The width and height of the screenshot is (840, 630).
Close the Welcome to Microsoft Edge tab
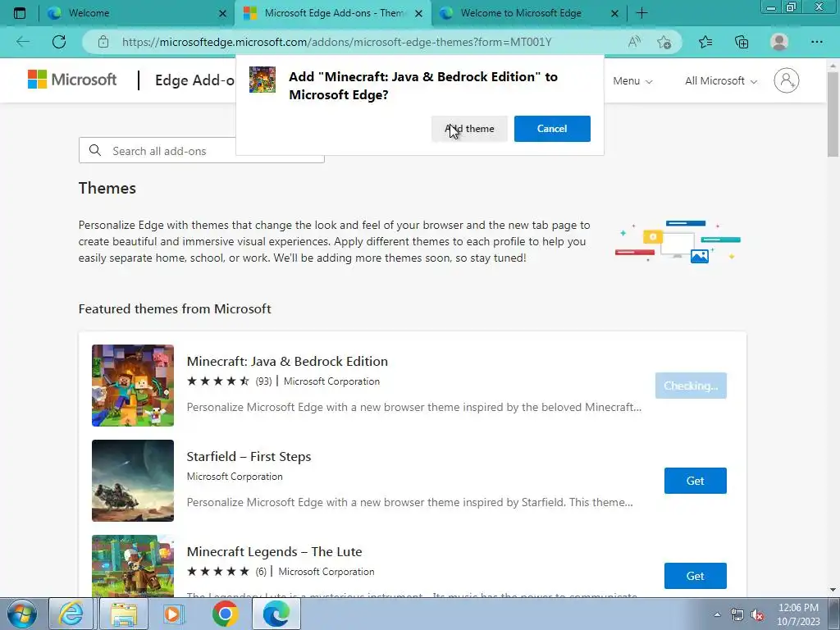point(615,13)
